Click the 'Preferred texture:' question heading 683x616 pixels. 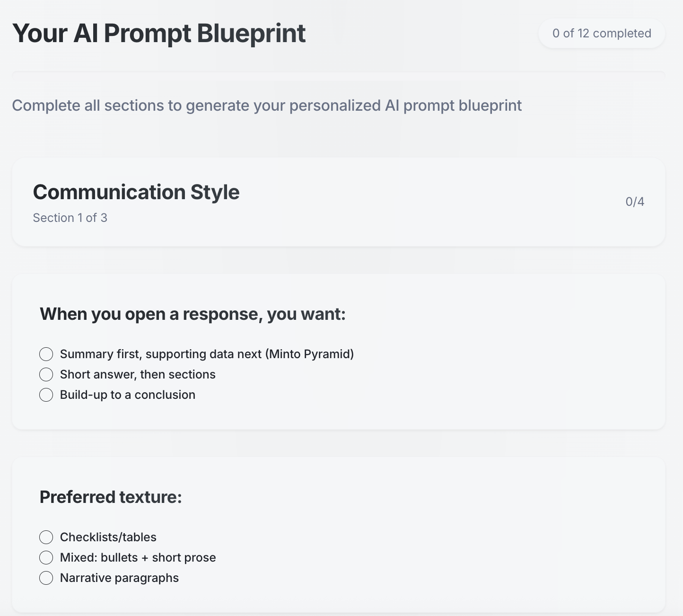[111, 497]
